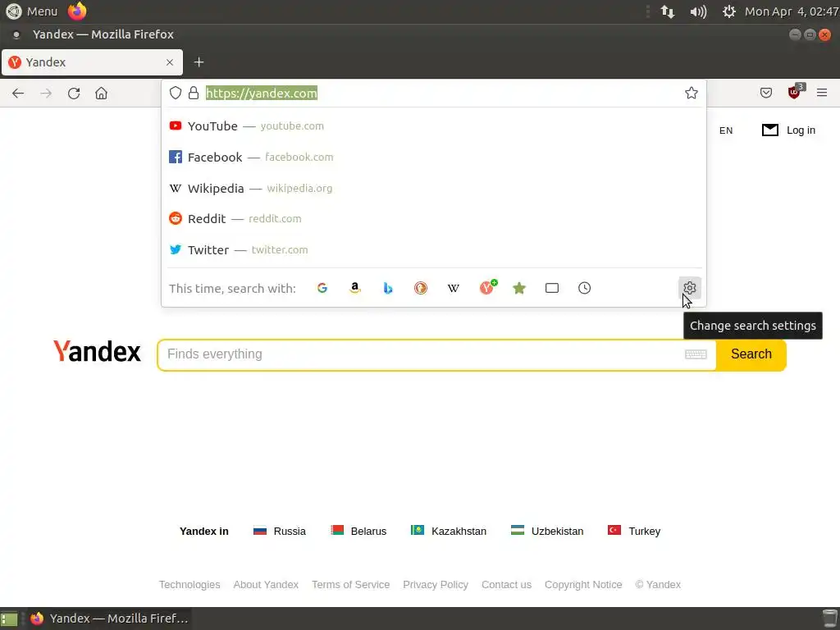
Task: Select Yandex — Mozilla Firefox taskbar entry
Action: (109, 619)
